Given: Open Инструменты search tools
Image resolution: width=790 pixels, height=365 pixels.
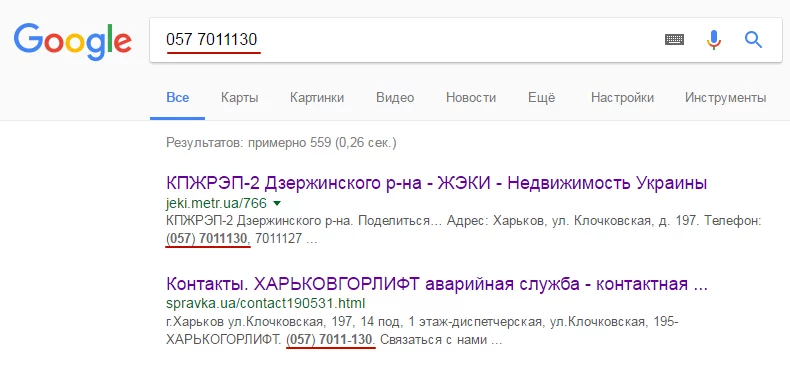Looking at the screenshot, I should 726,97.
